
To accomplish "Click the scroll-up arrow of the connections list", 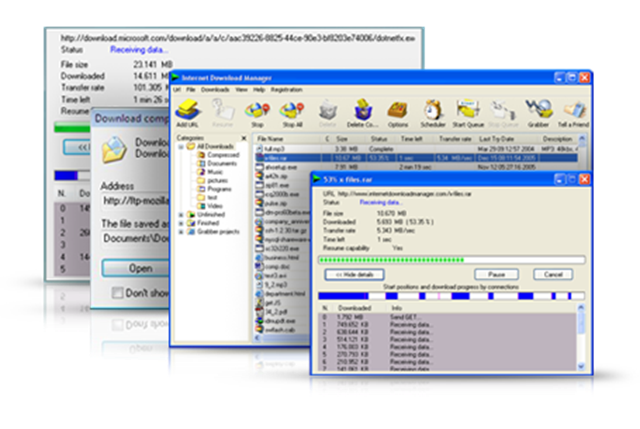I will click(581, 307).
